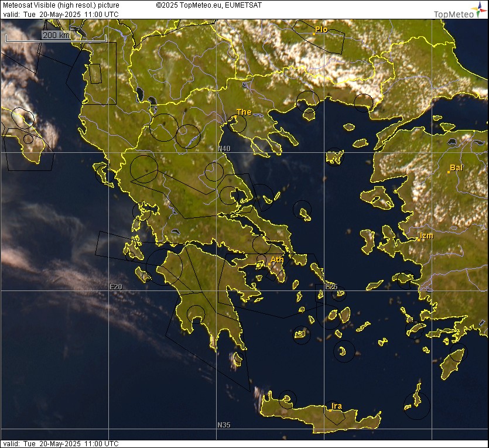Click the top 'valid: Tue 20-May-2025 11:00 UTC' text
The height and width of the screenshot is (448, 489).
click(x=61, y=14)
